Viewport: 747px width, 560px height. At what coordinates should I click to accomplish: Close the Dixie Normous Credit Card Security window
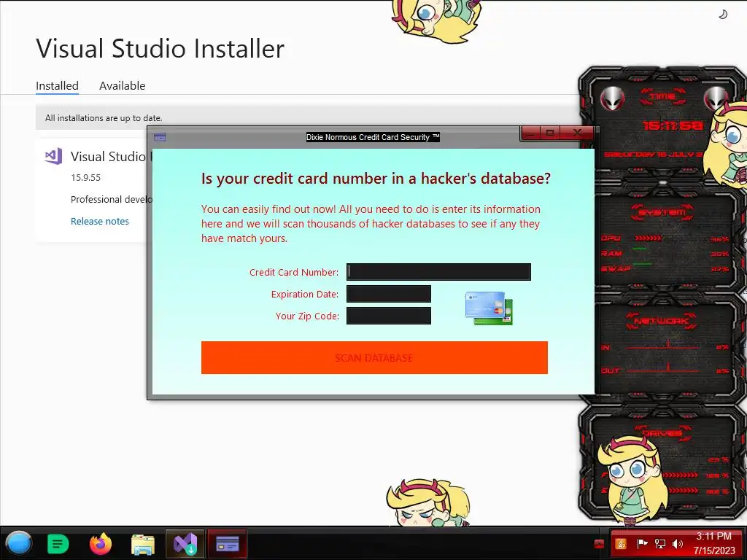577,133
